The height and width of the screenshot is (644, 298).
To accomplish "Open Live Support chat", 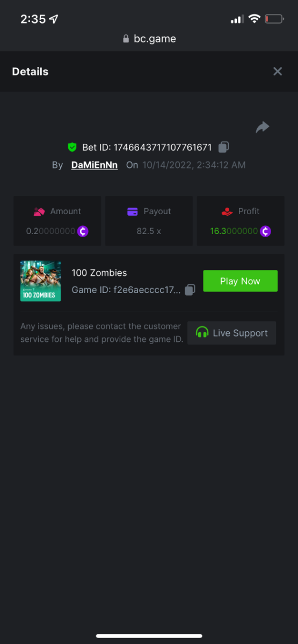I will pyautogui.click(x=232, y=333).
